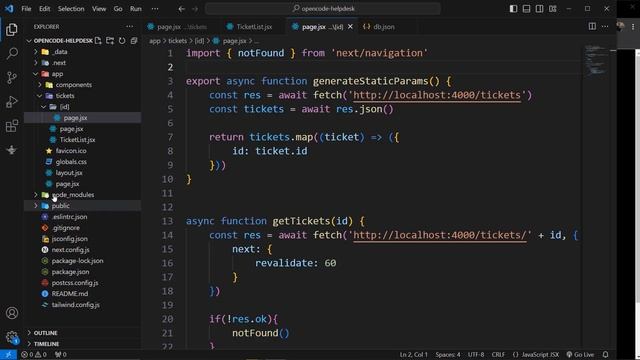Show errors and warnings count in status bar
This screenshot has height=360, width=640.
(x=34, y=355)
